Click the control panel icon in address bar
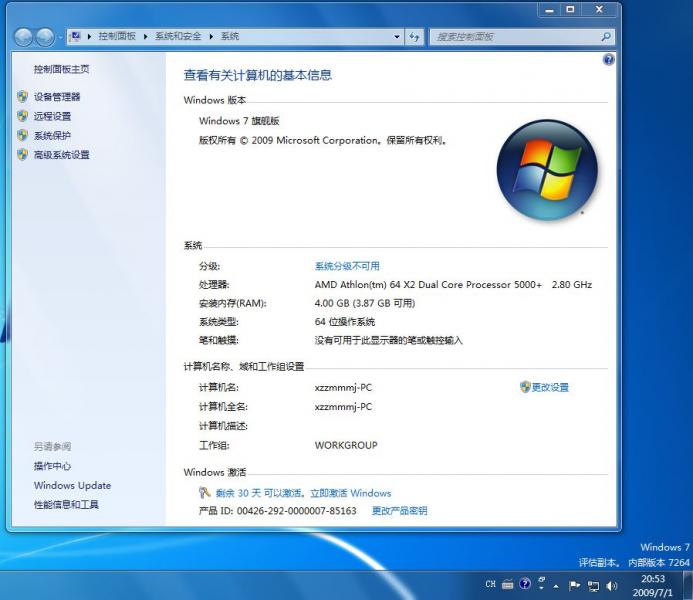 (x=76, y=36)
